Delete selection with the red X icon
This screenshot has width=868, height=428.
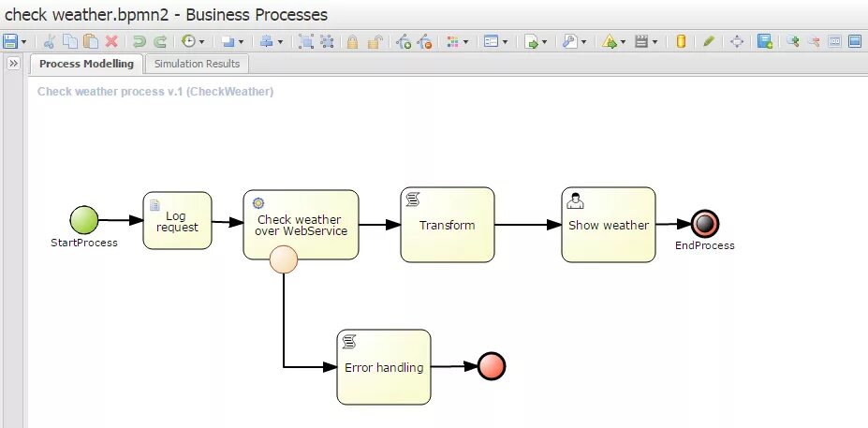[111, 41]
